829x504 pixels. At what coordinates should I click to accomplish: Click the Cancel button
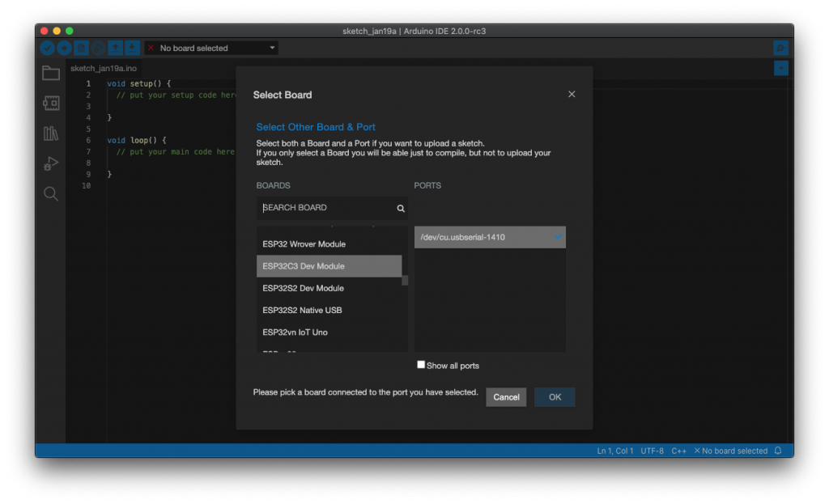pos(506,397)
